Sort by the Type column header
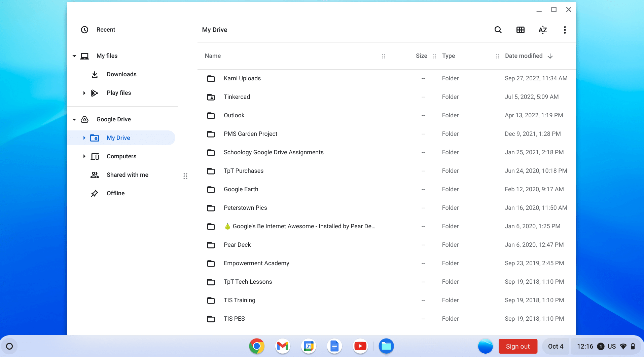The image size is (644, 357). [x=449, y=56]
